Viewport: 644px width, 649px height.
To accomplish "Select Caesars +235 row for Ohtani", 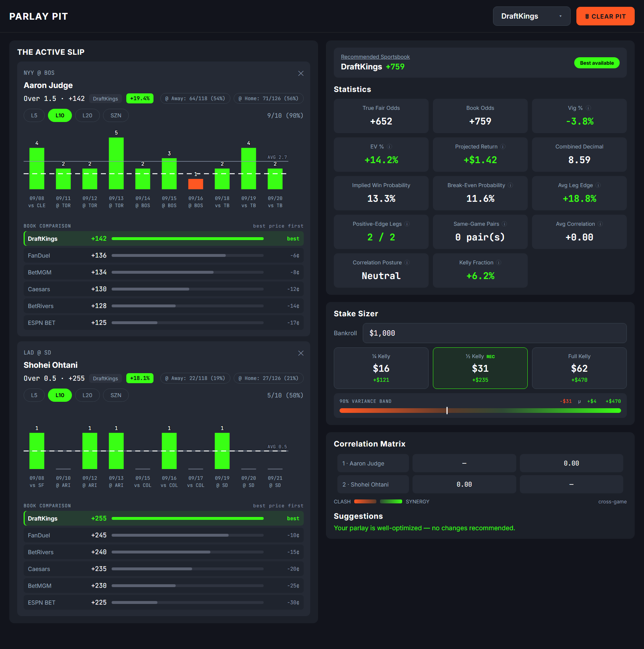I will point(164,569).
